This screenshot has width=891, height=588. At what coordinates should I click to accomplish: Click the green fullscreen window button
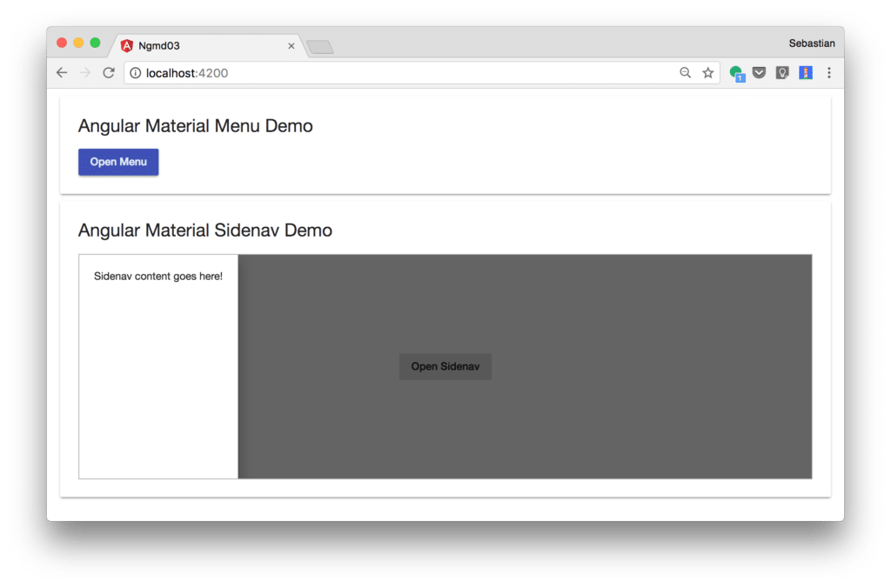point(95,43)
